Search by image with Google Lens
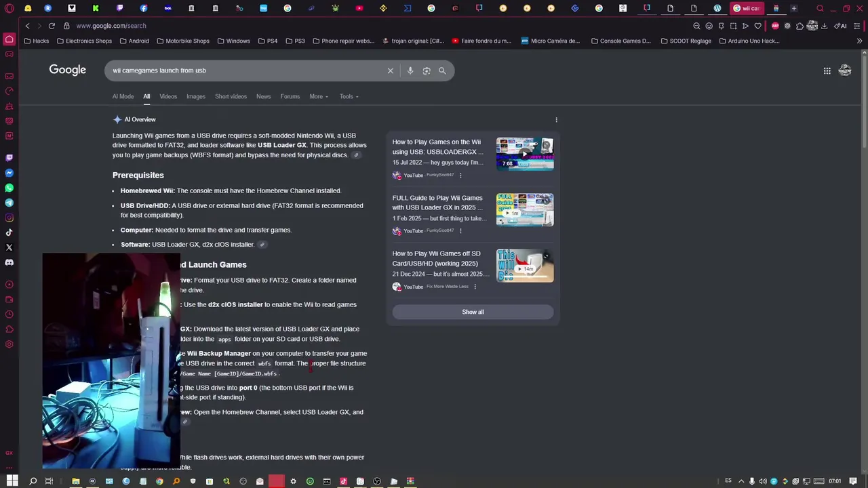868x488 pixels. (427, 70)
